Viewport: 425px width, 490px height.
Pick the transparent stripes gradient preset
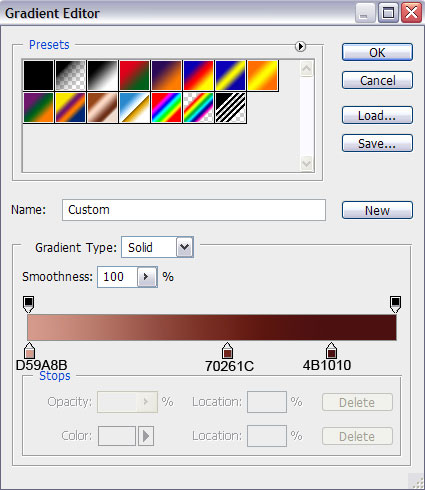(231, 107)
